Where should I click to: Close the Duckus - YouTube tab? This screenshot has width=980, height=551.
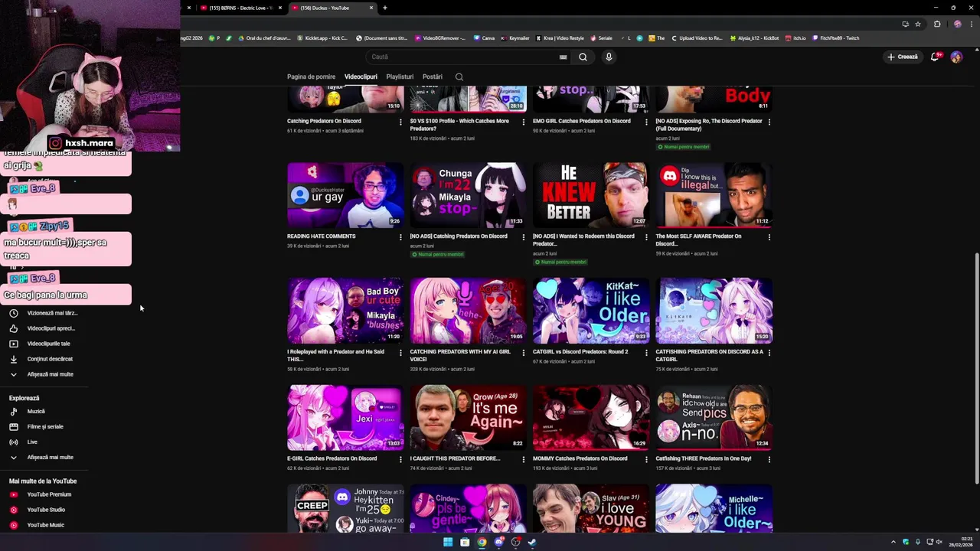[x=371, y=8]
